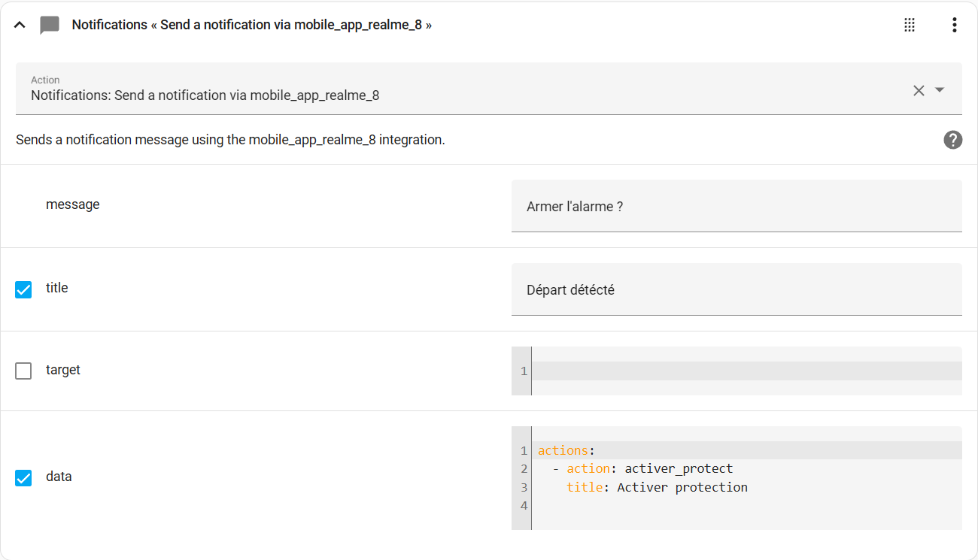Open the help question mark icon

pos(953,140)
